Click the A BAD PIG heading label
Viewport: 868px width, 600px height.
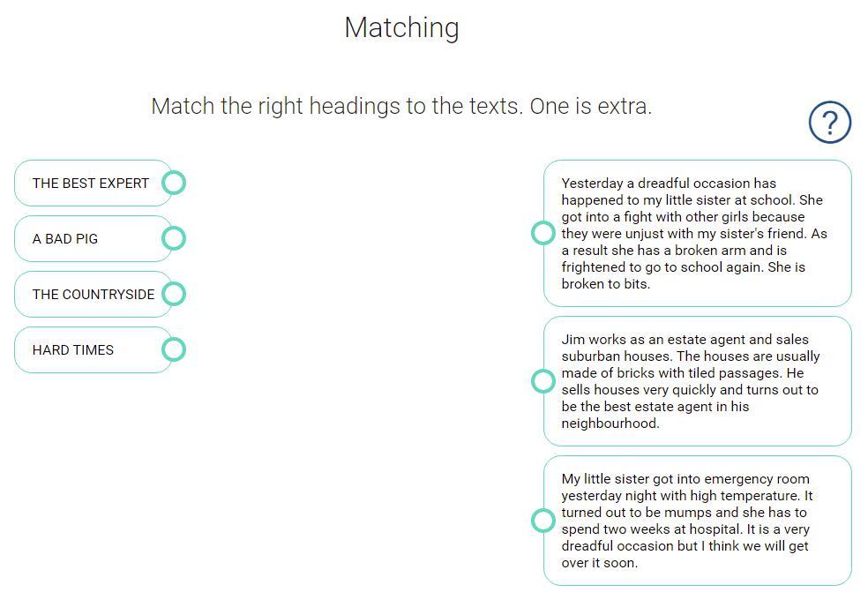65,239
